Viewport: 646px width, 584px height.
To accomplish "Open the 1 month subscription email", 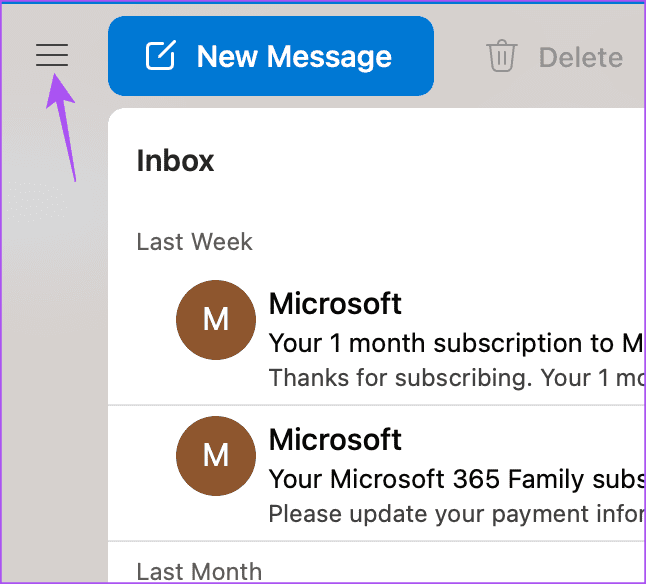I will [x=377, y=339].
